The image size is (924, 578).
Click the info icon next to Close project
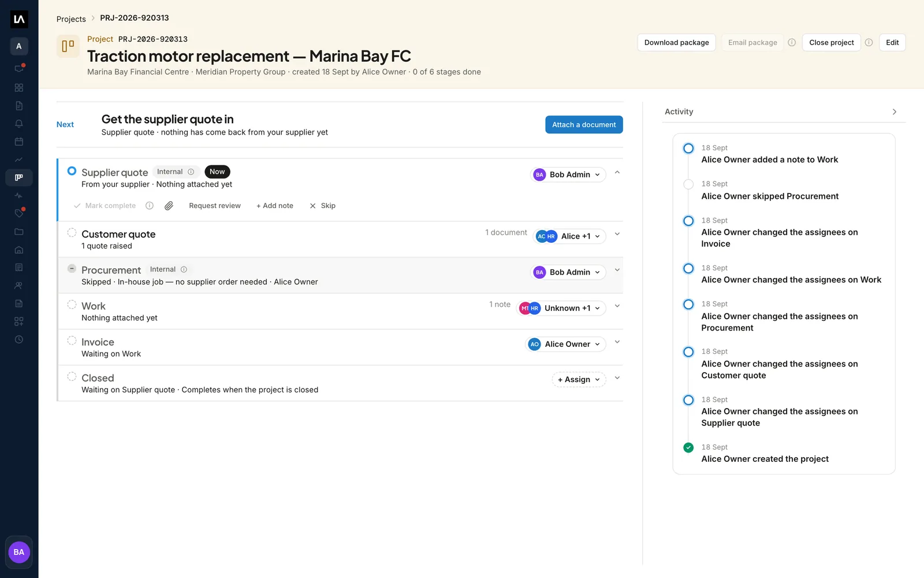(869, 42)
